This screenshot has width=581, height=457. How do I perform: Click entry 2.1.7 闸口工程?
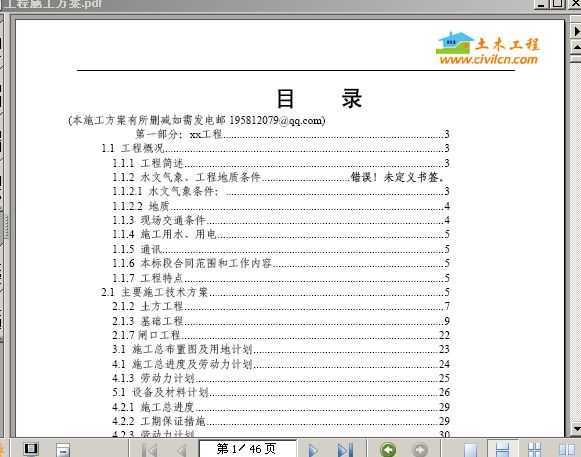[x=281, y=335]
